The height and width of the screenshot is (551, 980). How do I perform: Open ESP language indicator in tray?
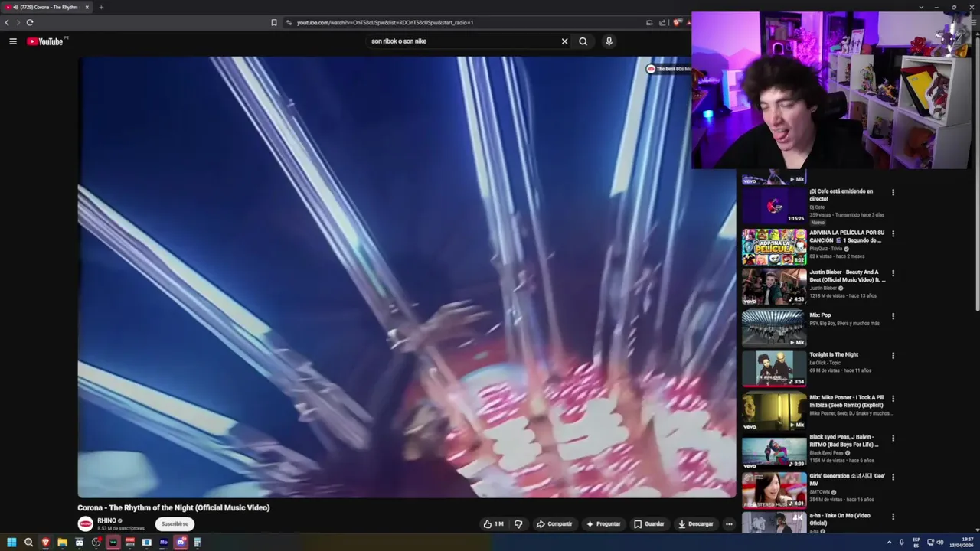coord(916,543)
